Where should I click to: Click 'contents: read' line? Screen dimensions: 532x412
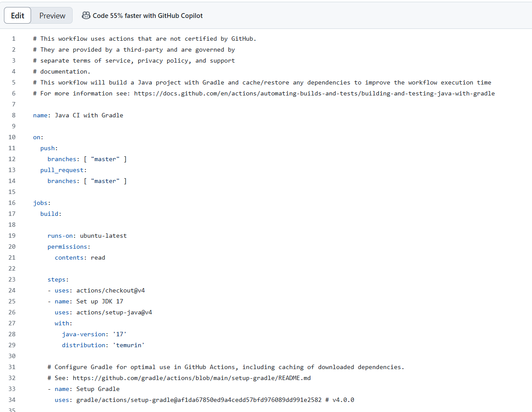pos(80,257)
